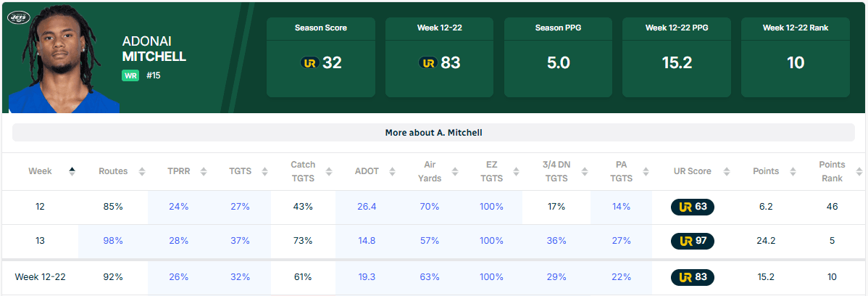Sort by TPRR column arrows
Image resolution: width=868 pixels, height=296 pixels.
204,171
